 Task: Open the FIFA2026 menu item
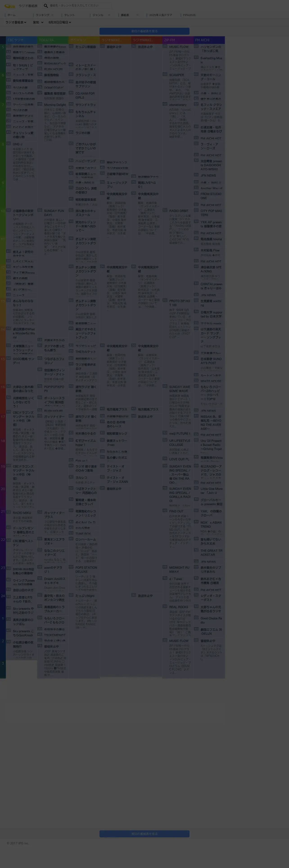(x=189, y=15)
